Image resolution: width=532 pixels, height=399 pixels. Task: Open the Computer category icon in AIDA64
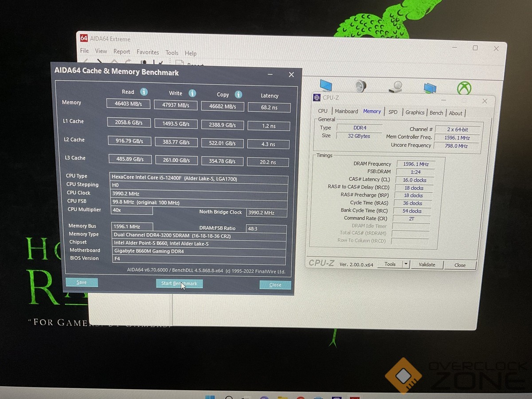coord(326,85)
